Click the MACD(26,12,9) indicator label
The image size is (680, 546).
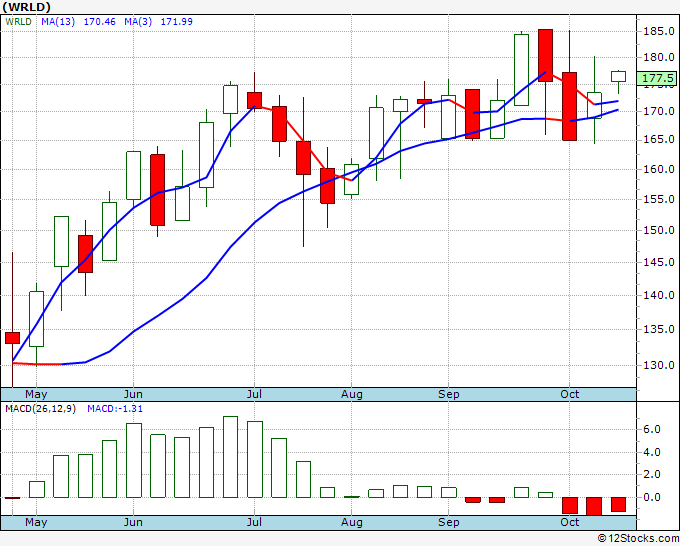40,409
